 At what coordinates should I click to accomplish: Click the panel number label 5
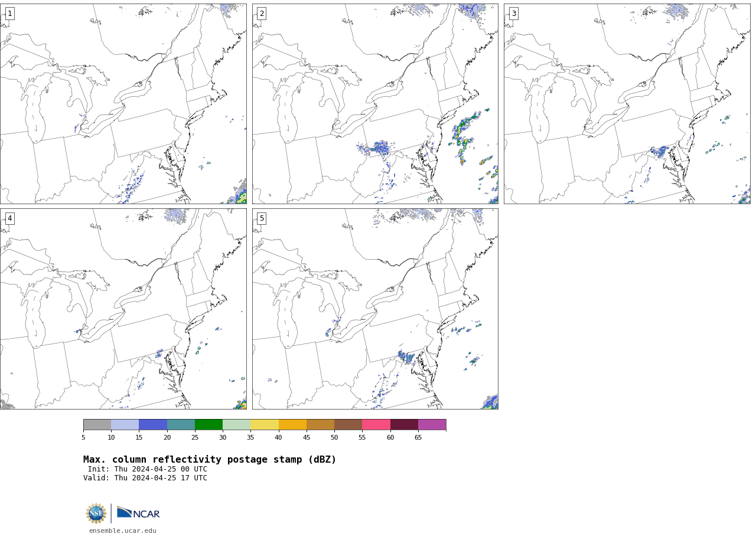[x=262, y=218]
